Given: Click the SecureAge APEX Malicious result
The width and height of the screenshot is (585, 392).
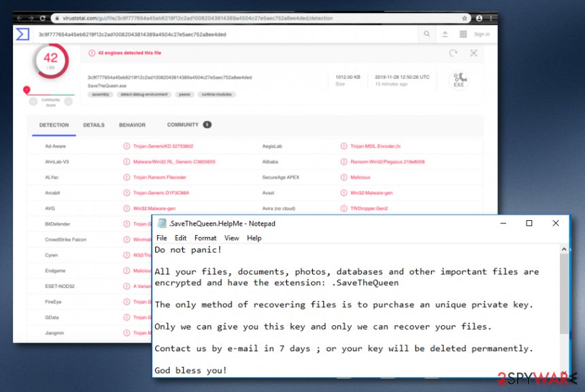Looking at the screenshot, I should 360,177.
